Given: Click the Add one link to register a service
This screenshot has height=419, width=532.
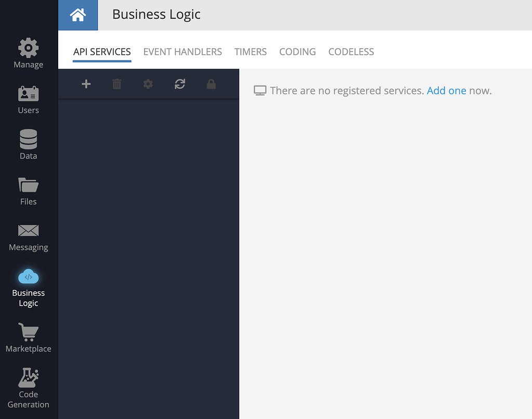Looking at the screenshot, I should click(447, 90).
